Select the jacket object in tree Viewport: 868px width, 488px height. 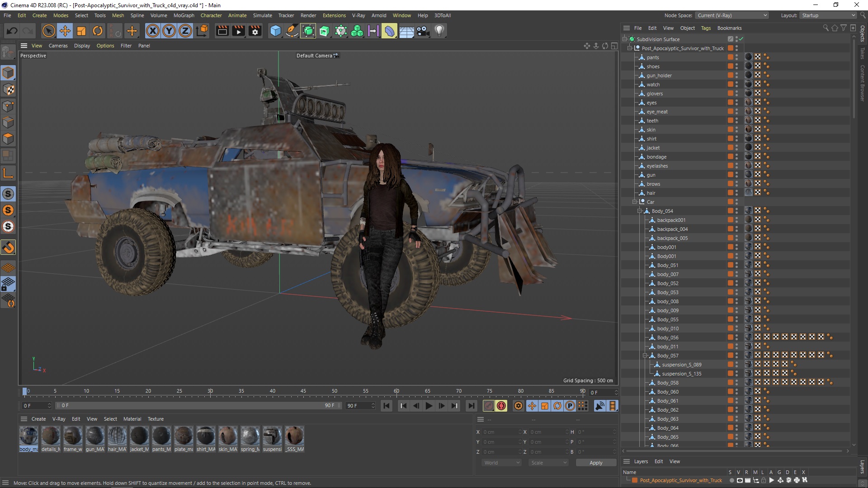click(x=653, y=148)
